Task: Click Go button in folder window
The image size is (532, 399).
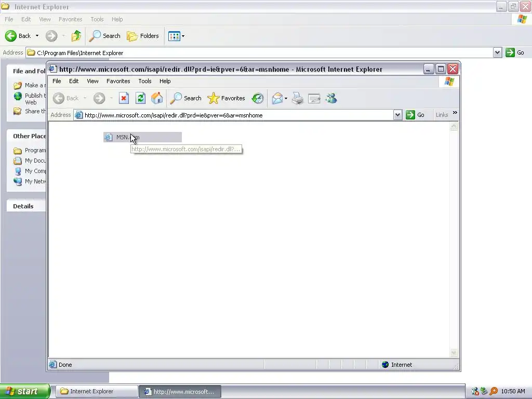Action: [515, 52]
